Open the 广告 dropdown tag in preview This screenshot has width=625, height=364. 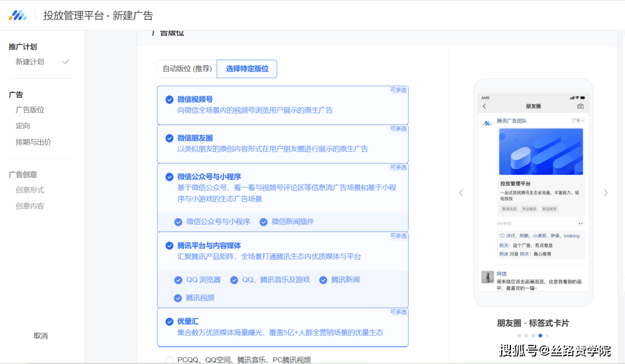pyautogui.click(x=578, y=120)
